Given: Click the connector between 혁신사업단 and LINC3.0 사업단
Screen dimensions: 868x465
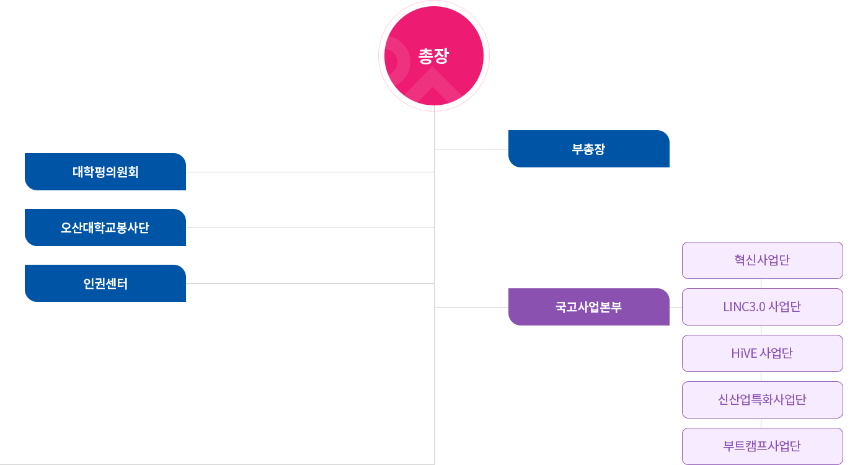Looking at the screenshot, I should (761, 284).
